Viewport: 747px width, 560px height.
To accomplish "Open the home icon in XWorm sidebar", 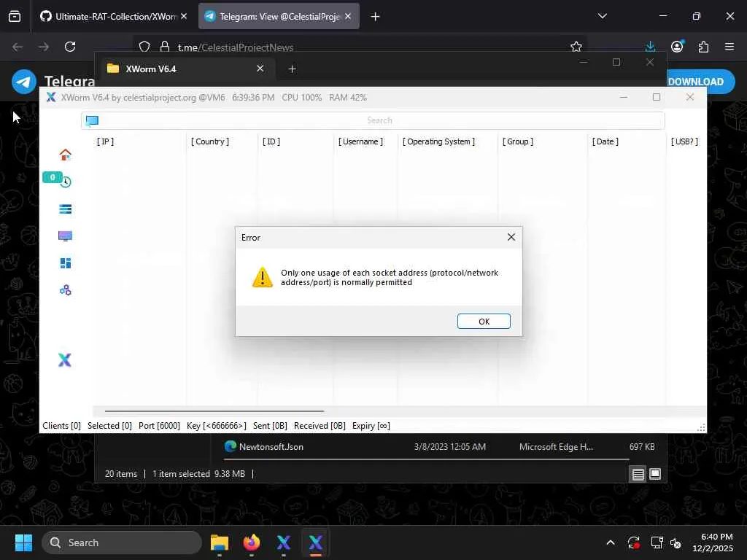I will pos(65,155).
